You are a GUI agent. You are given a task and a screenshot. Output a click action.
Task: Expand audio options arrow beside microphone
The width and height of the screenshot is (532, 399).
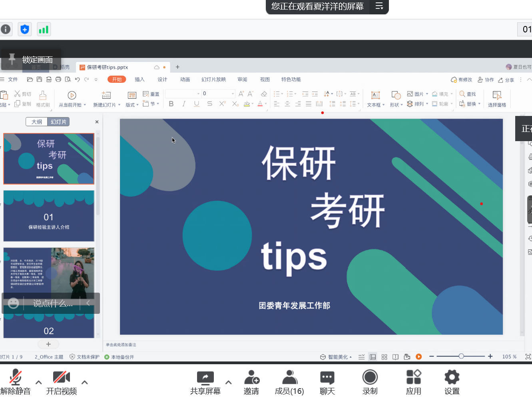pyautogui.click(x=39, y=382)
